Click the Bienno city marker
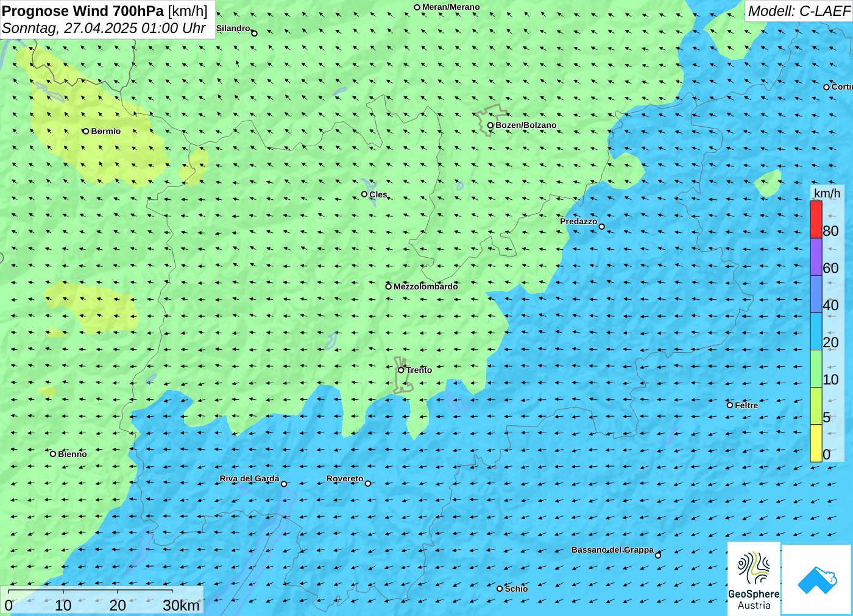Screen dimensions: 853x616 (53, 454)
